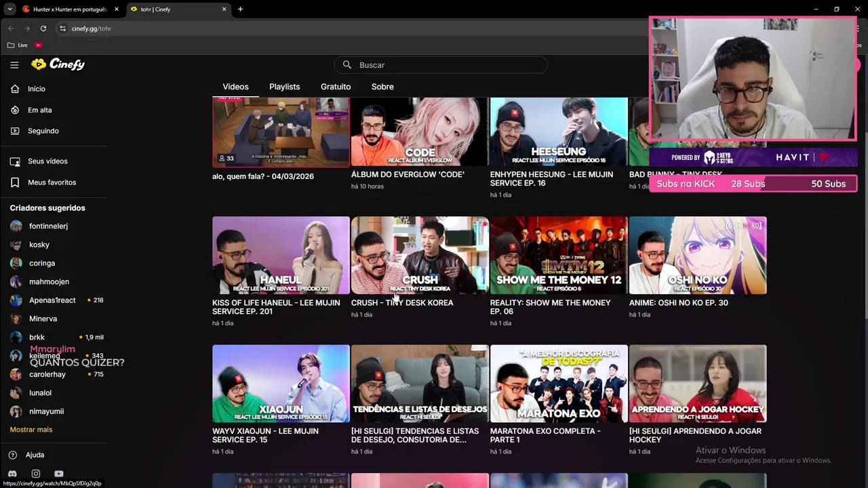Open the Maratona EXO thumbnail
This screenshot has height=488, width=868.
tap(559, 384)
